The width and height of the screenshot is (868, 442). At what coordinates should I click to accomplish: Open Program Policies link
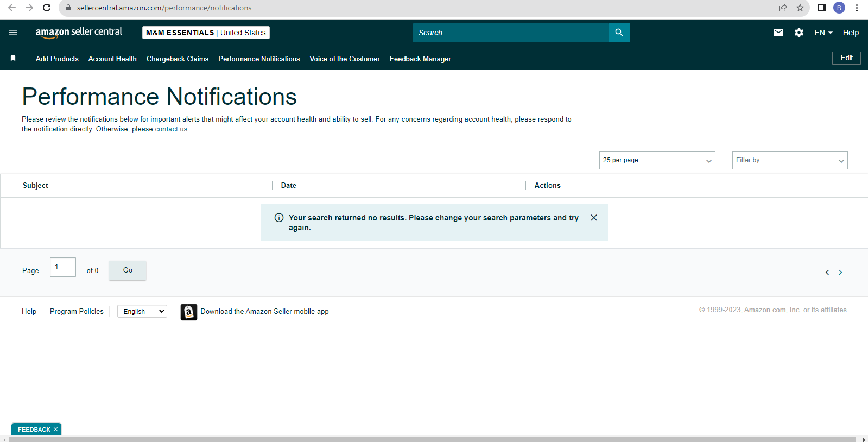[77, 311]
